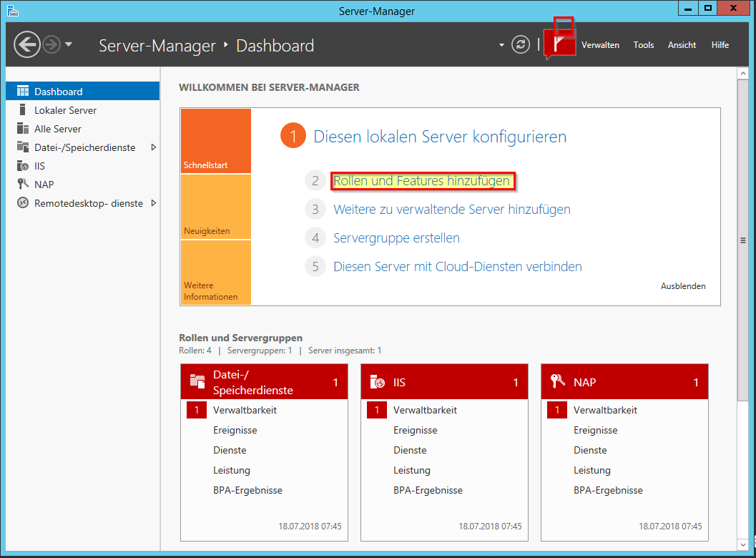756x558 pixels.
Task: Click BPA-Ergebnisse in Datei-/Speicherdienste tile
Action: tap(247, 490)
